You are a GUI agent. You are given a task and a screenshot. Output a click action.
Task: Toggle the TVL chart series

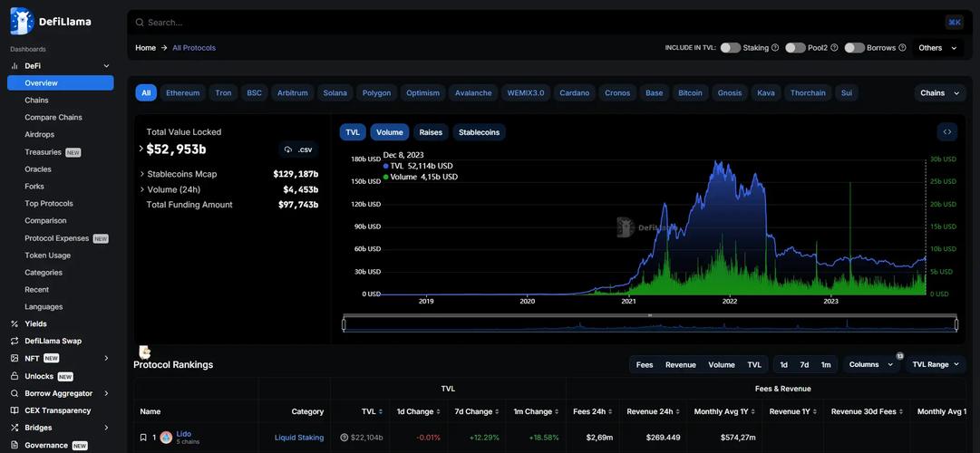[x=353, y=132]
